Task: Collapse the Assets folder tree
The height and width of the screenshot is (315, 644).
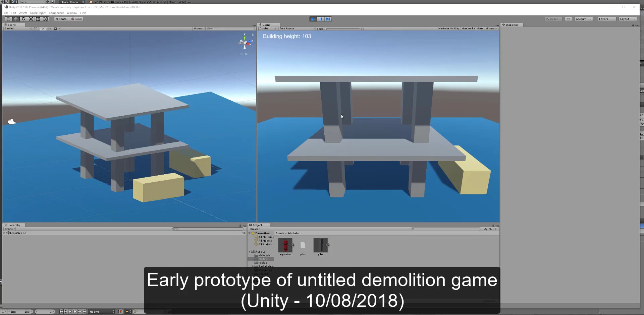Action: (250, 252)
